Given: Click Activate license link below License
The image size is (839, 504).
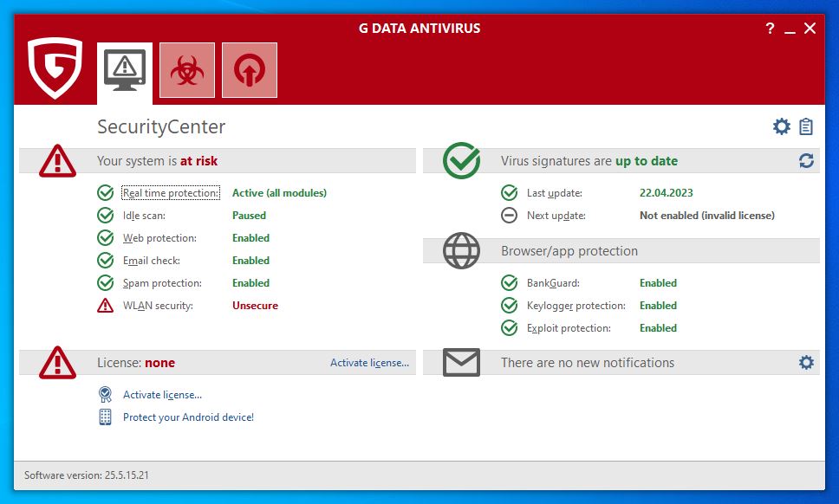Looking at the screenshot, I should click(x=162, y=394).
